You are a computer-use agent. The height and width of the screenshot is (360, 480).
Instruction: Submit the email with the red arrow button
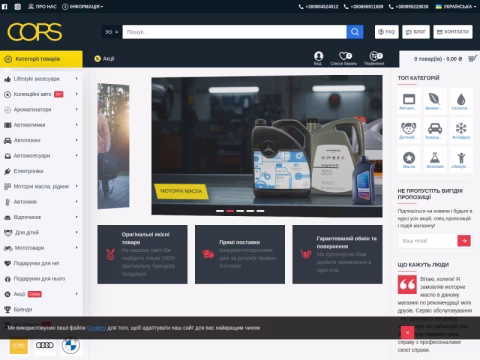point(464,241)
